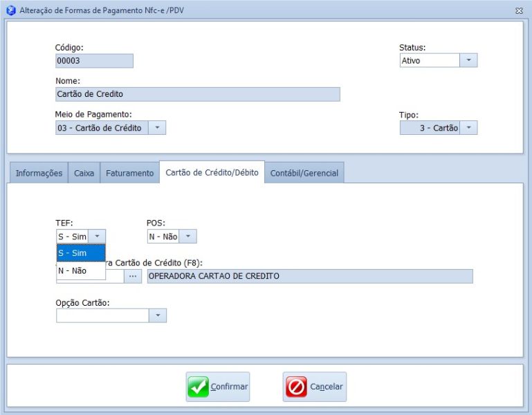Click the green checkmark Confirmar icon
The height and width of the screenshot is (415, 532).
pyautogui.click(x=198, y=387)
